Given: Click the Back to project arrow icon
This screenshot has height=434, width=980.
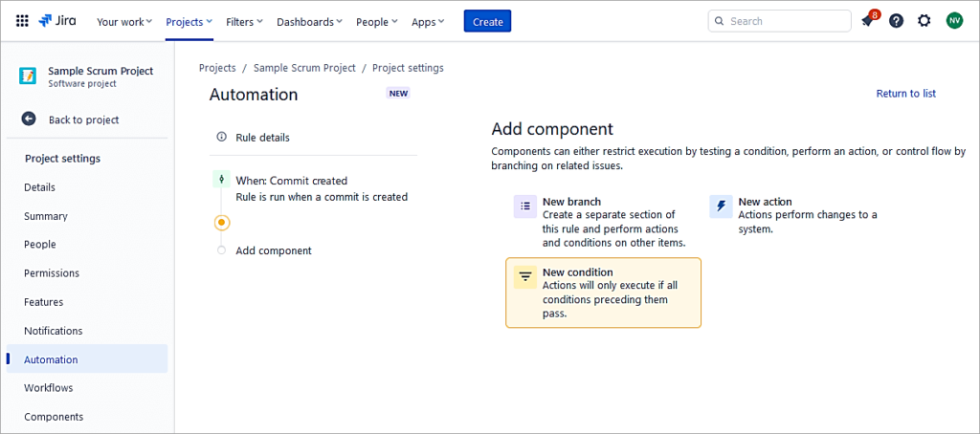Looking at the screenshot, I should 29,119.
